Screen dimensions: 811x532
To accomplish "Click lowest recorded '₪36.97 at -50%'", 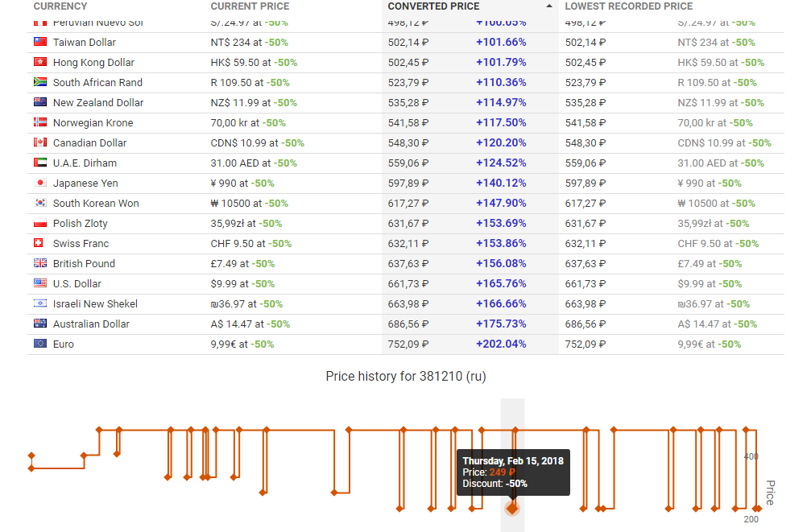I will (x=714, y=304).
